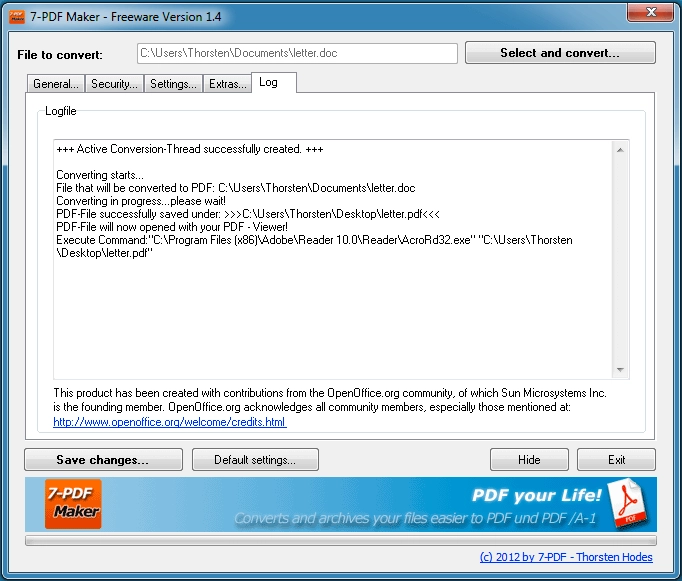The image size is (682, 581).
Task: Click the 7-PDF Maker orange logo in banner
Action: 73,504
